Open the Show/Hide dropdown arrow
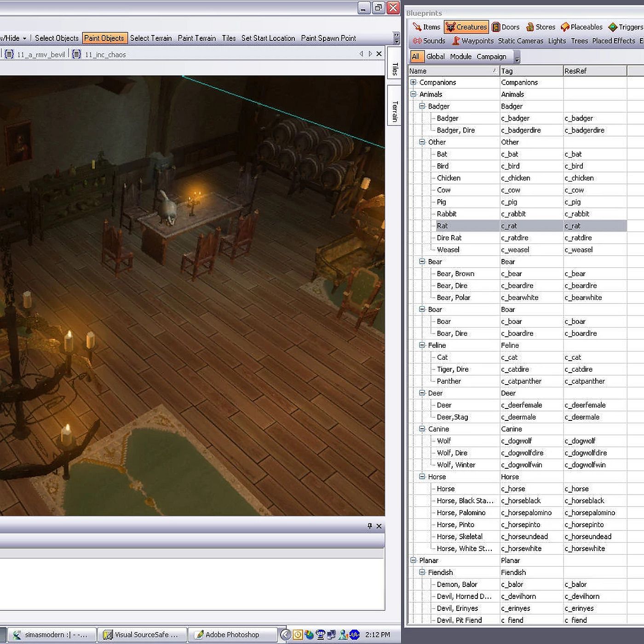 (24, 38)
